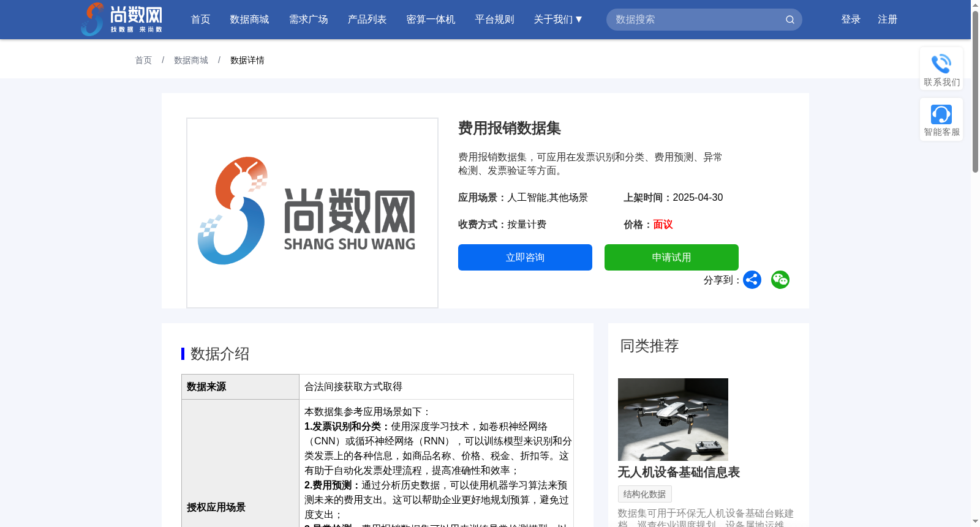Screen dimensions: 980x527
Task: Share via the green WeChat icon
Action: pos(780,280)
